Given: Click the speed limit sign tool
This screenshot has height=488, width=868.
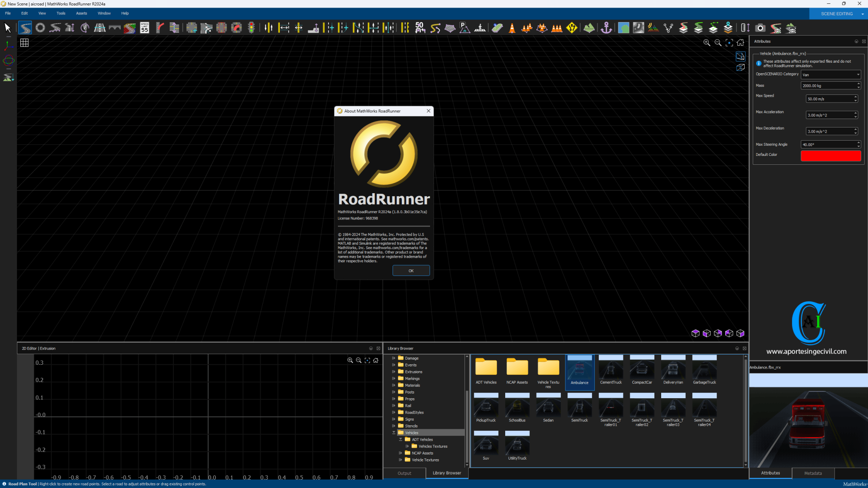Looking at the screenshot, I should click(145, 28).
